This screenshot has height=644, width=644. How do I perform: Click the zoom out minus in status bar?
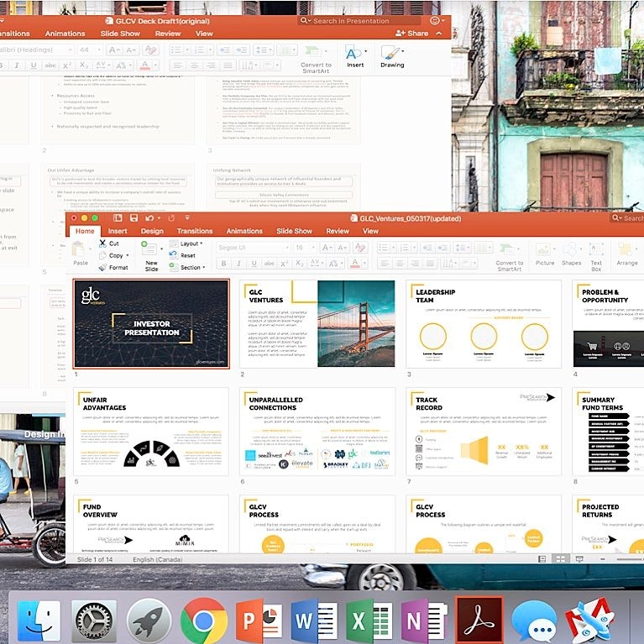click(603, 559)
